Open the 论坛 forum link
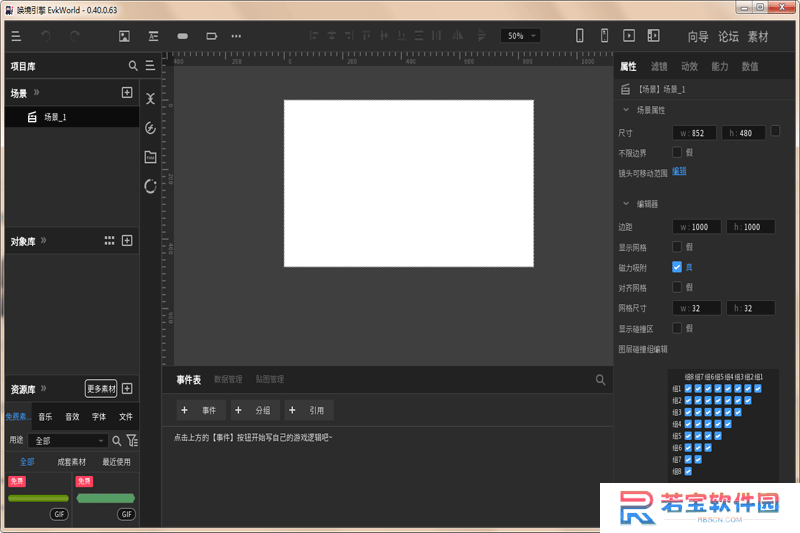 click(x=728, y=37)
